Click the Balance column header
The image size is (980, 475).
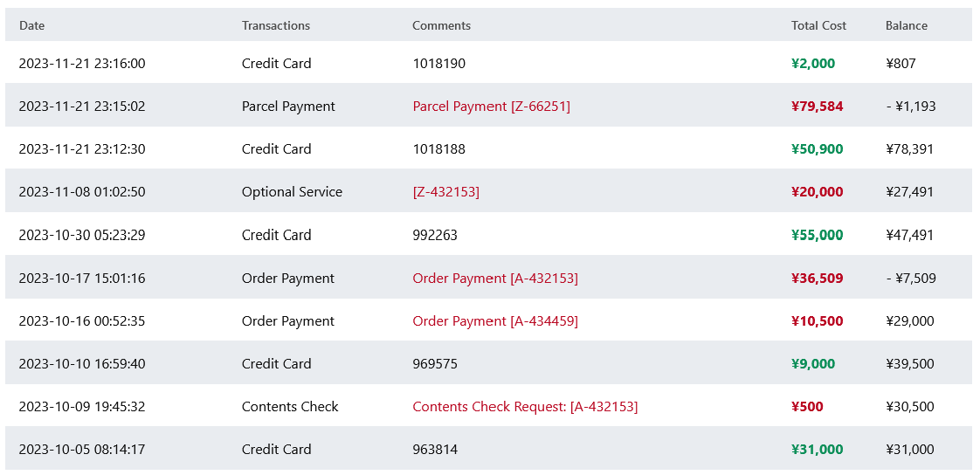tap(906, 26)
